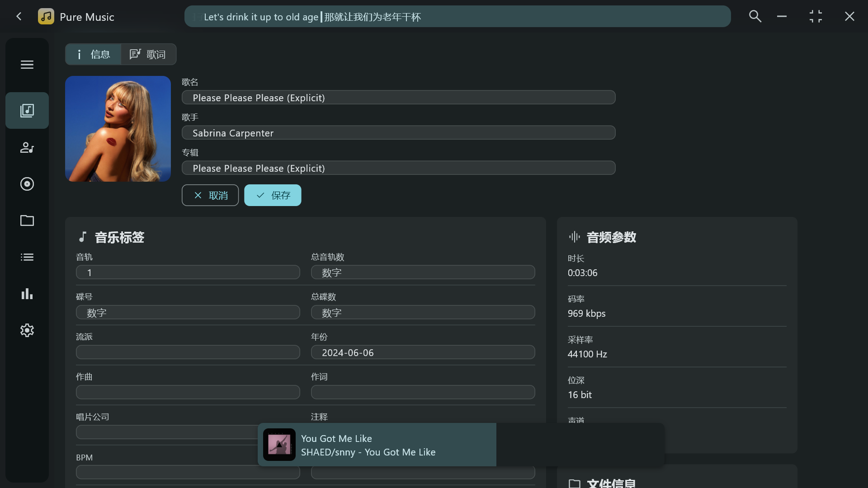Click the You Got Me Like cover thumbnail
Viewport: 868px width, 488px height.
[x=279, y=445]
